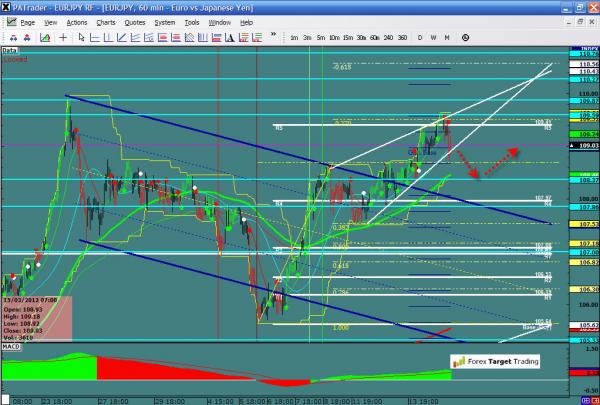Switch chart to 60m timeframe
This screenshot has height=405, width=600.
[373, 37]
